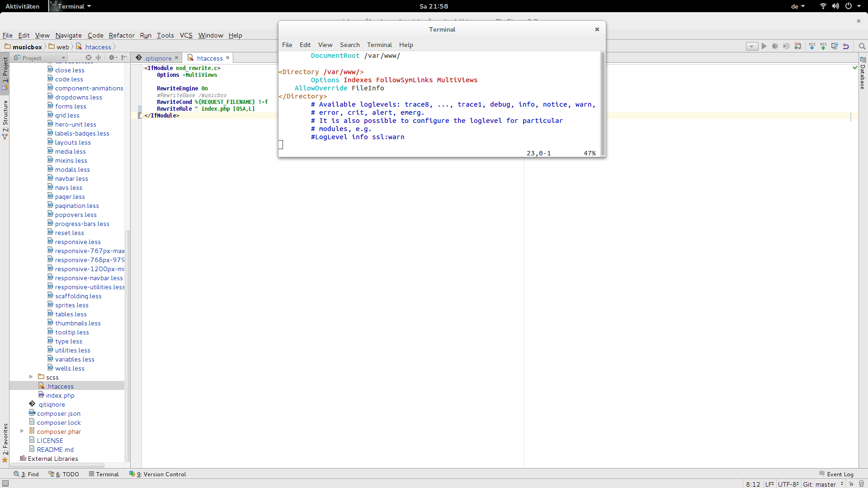Click the Project tree vertical scrollbar
The height and width of the screenshot is (488, 868).
[x=127, y=346]
